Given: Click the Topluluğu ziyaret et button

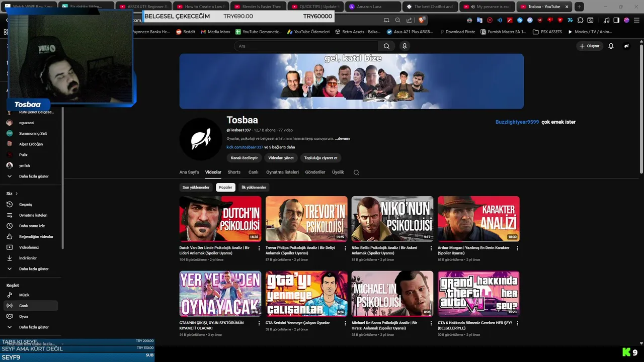Looking at the screenshot, I should (320, 158).
